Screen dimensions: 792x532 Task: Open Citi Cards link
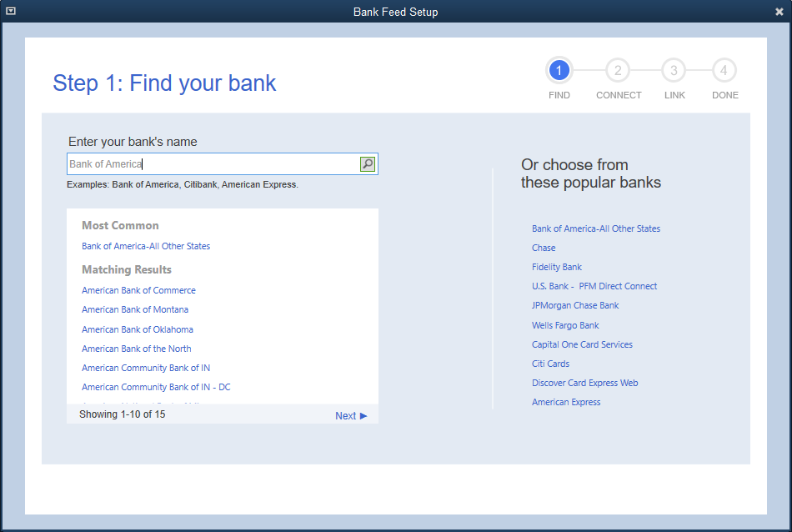click(x=550, y=364)
